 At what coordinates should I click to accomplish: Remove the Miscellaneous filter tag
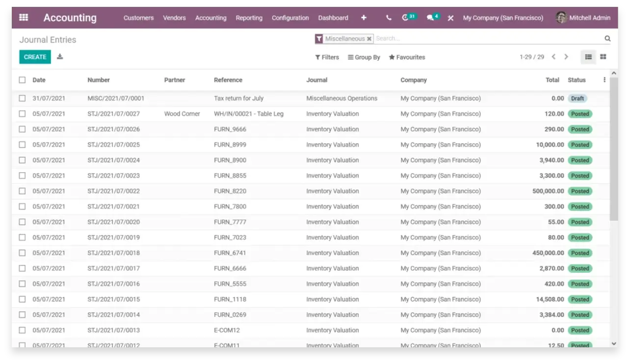pyautogui.click(x=369, y=39)
